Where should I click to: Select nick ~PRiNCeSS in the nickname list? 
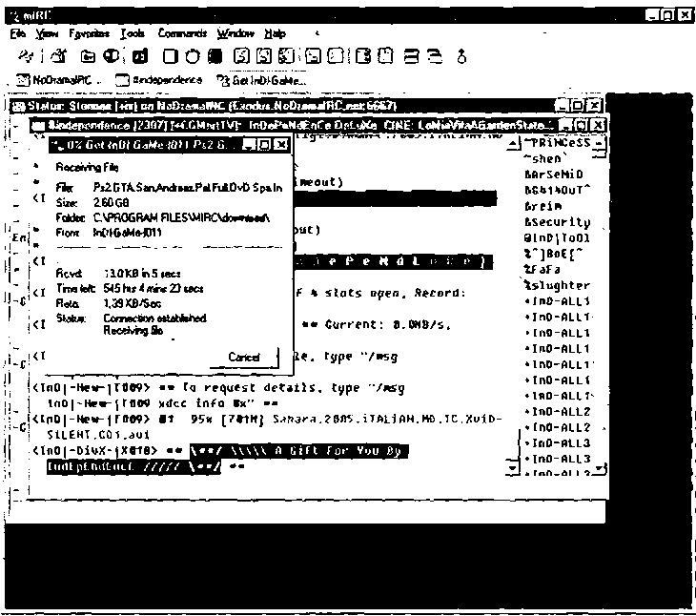click(558, 143)
